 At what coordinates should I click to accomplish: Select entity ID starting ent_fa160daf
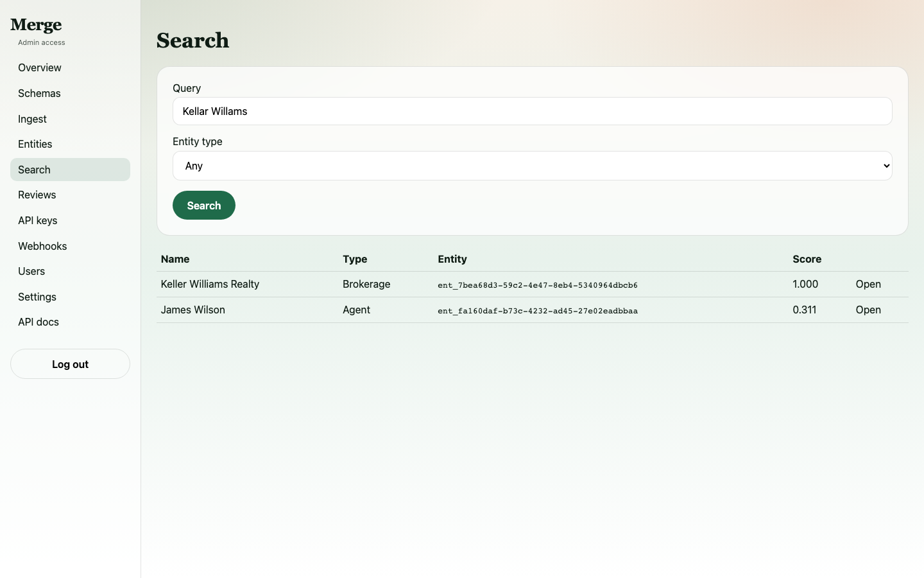[538, 311]
